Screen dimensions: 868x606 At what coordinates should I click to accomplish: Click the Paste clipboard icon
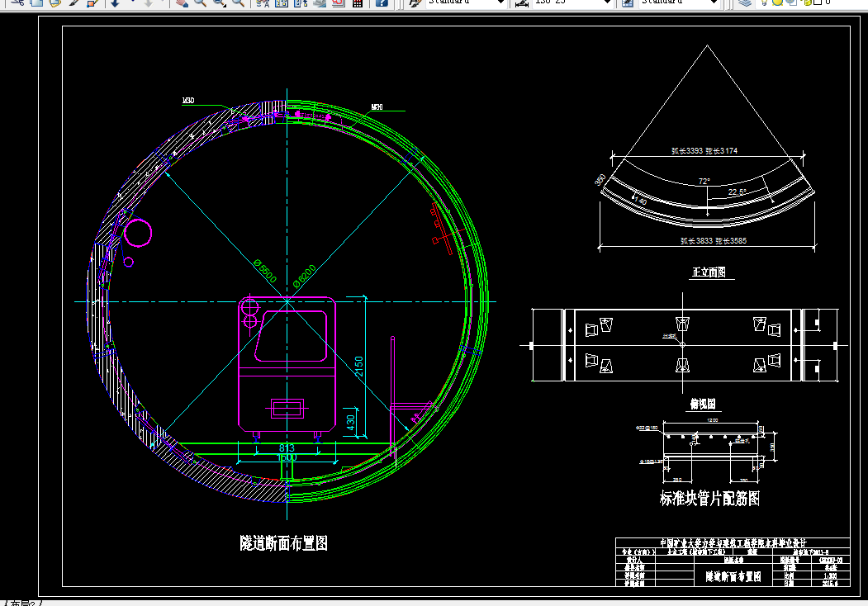[x=55, y=2]
